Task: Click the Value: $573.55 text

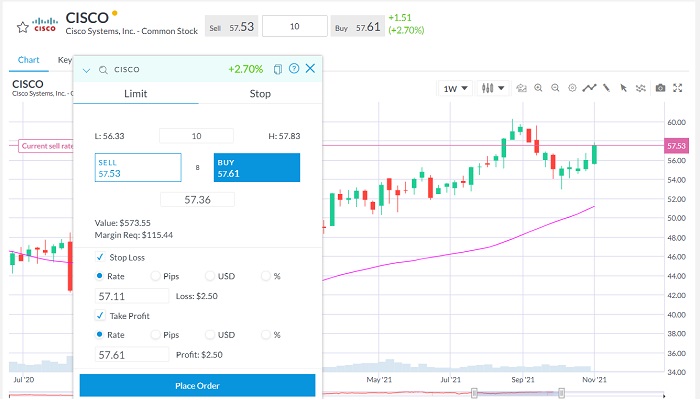Action: pos(123,223)
